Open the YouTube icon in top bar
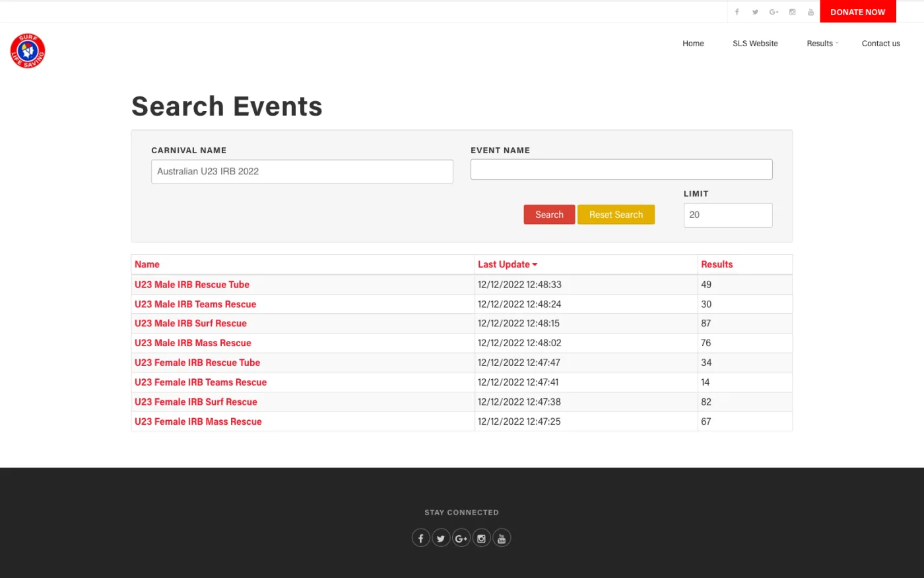The image size is (924, 578). [810, 12]
